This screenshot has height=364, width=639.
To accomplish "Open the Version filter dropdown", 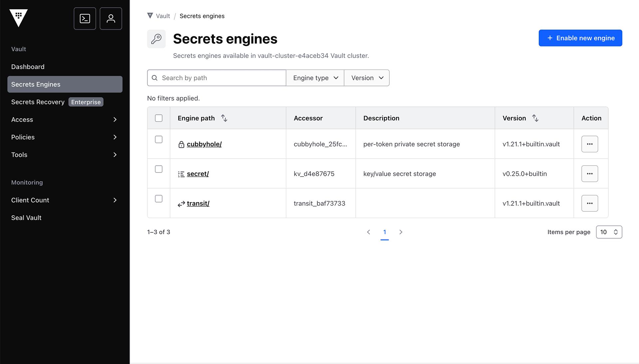I will point(366,78).
